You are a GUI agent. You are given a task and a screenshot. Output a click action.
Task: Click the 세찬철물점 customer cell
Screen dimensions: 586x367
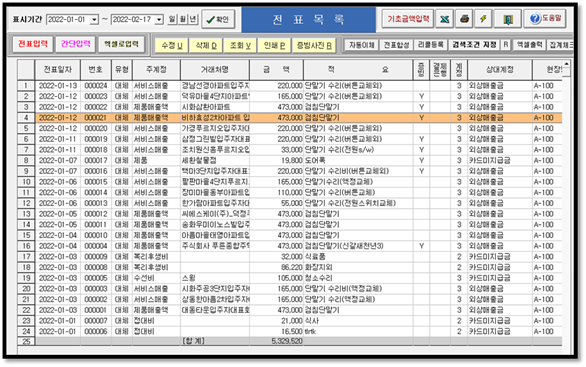(x=215, y=160)
